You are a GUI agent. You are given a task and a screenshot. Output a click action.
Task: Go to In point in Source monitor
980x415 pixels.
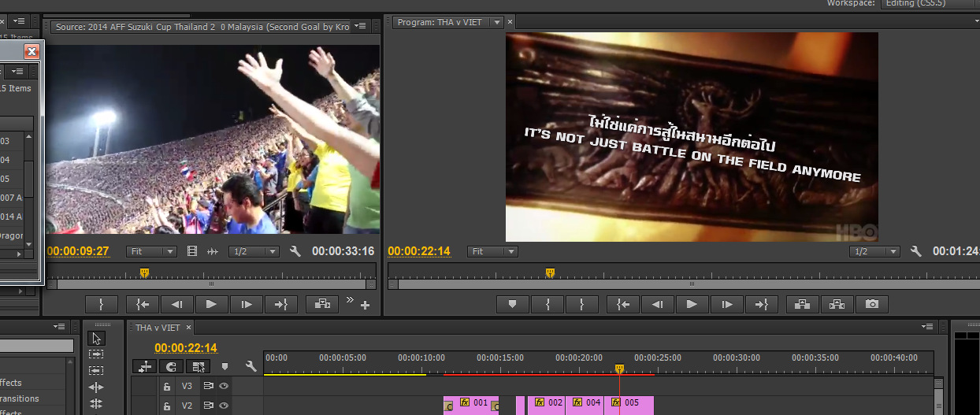coord(143,304)
